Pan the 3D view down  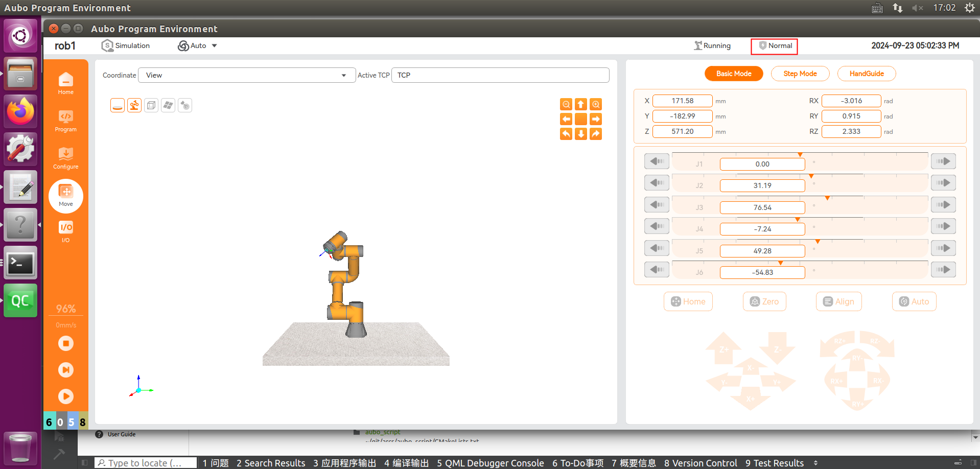(x=581, y=134)
